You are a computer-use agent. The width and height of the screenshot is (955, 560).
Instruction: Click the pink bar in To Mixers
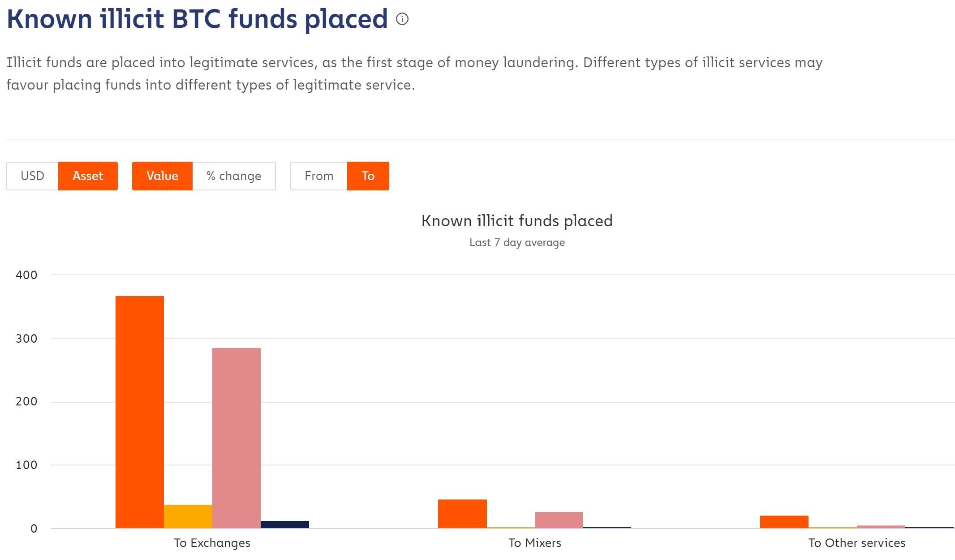coord(559,520)
